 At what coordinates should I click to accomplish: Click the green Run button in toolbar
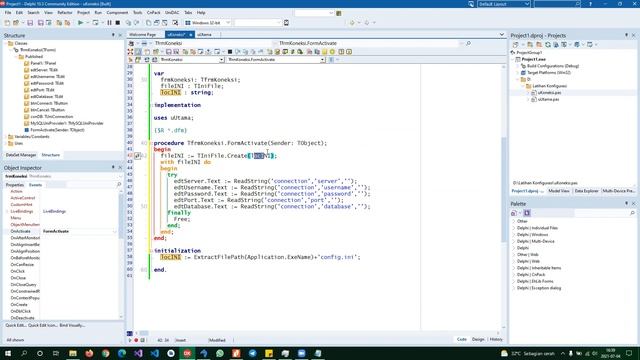[x=80, y=23]
